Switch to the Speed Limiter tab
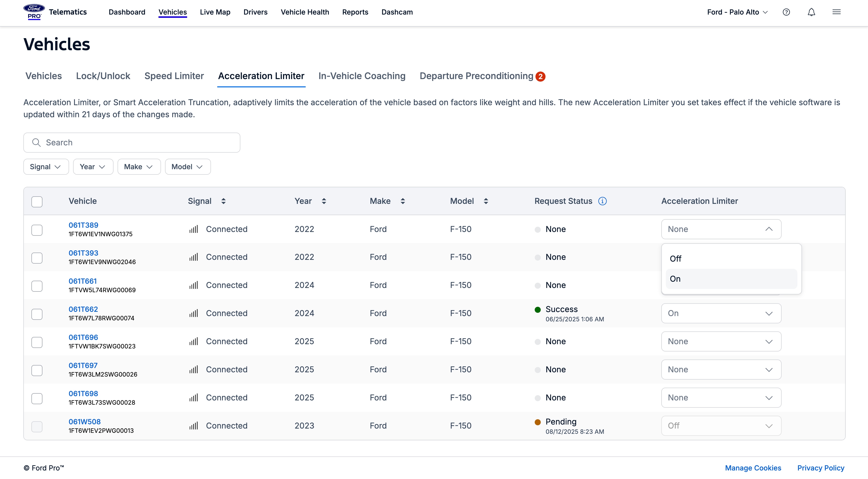The width and height of the screenshot is (868, 479). tap(174, 76)
